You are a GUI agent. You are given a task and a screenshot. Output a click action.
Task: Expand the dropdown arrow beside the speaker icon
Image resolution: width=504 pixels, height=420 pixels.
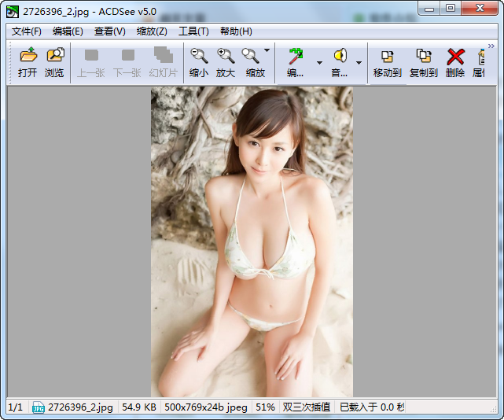point(359,62)
